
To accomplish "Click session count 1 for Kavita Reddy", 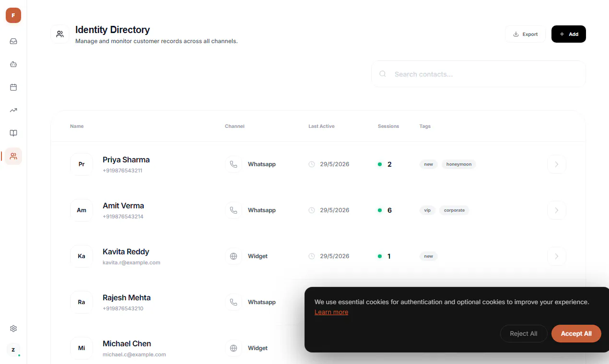I will tap(389, 256).
